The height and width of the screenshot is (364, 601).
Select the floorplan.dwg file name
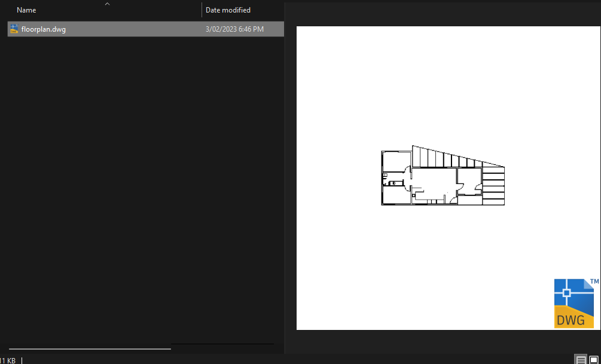[43, 29]
